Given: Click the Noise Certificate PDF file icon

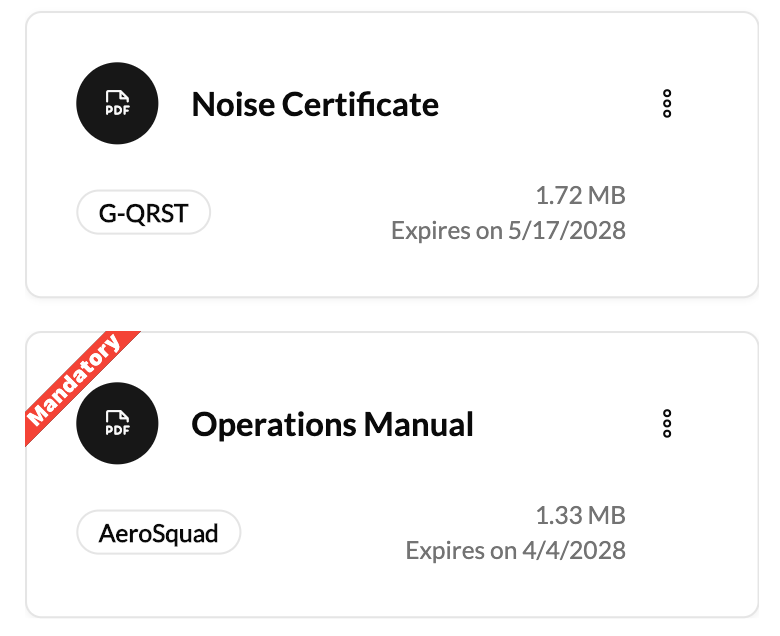Looking at the screenshot, I should pyautogui.click(x=118, y=104).
